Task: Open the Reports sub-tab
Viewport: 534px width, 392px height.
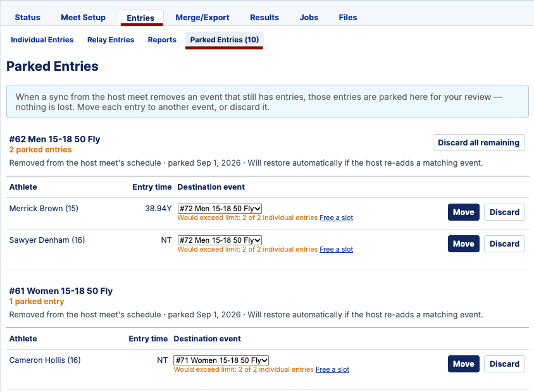Action: [162, 40]
